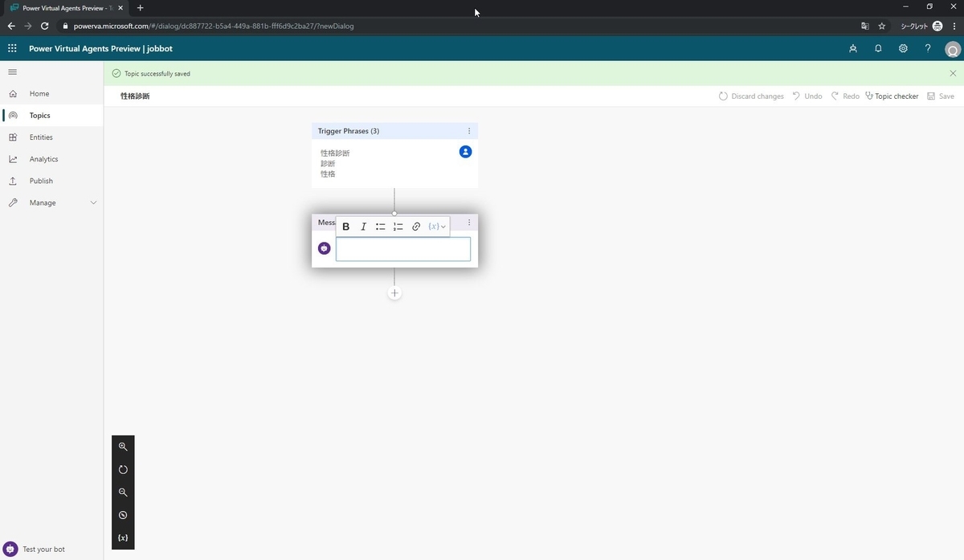Click the Undo button
964x560 pixels.
[807, 96]
